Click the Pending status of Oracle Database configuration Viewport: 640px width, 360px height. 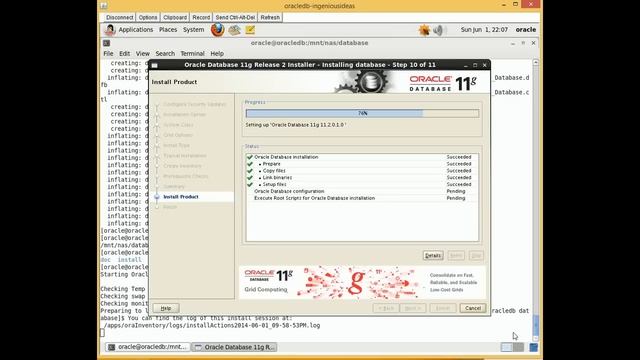pos(456,191)
